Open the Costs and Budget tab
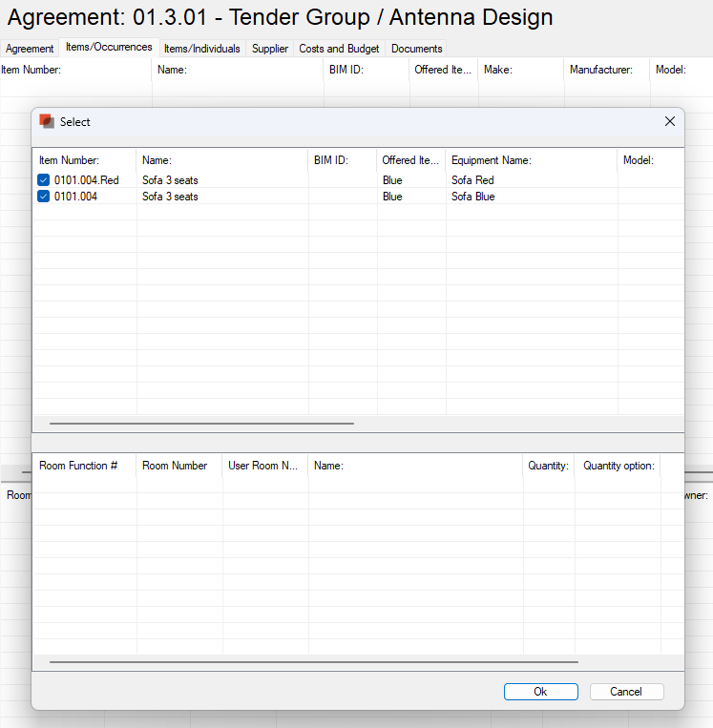This screenshot has height=728, width=713. click(x=339, y=49)
